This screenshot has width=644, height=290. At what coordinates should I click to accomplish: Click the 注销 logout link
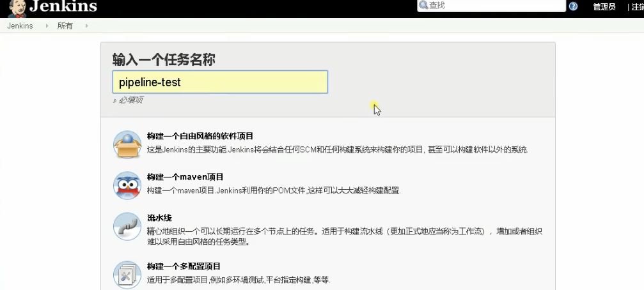point(638,7)
